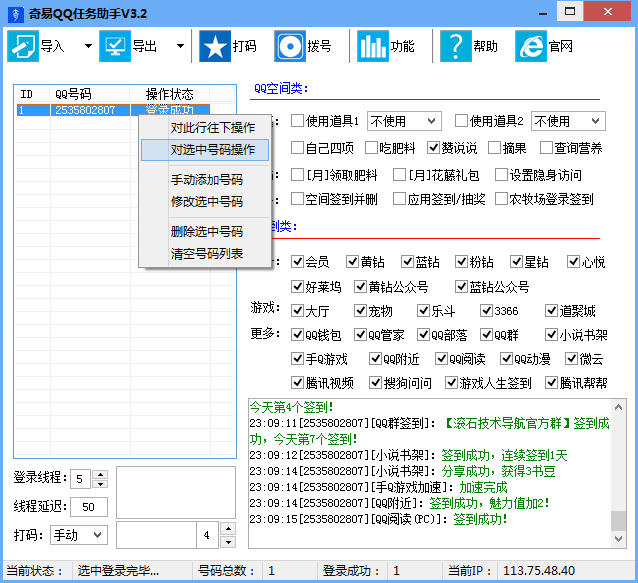The height and width of the screenshot is (583, 638).
Task: Check the 自己四项 checkbox
Action: 297,148
